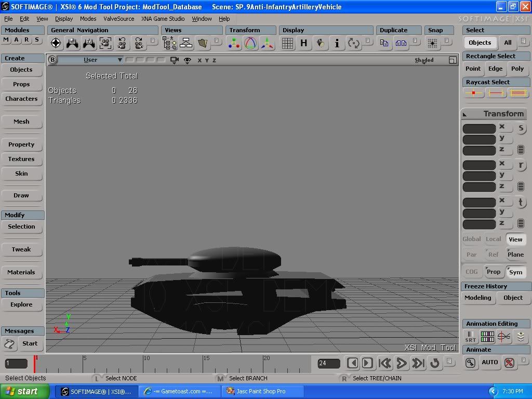This screenshot has height=399, width=532.
Task: Toggle the grid display icon
Action: point(287,43)
